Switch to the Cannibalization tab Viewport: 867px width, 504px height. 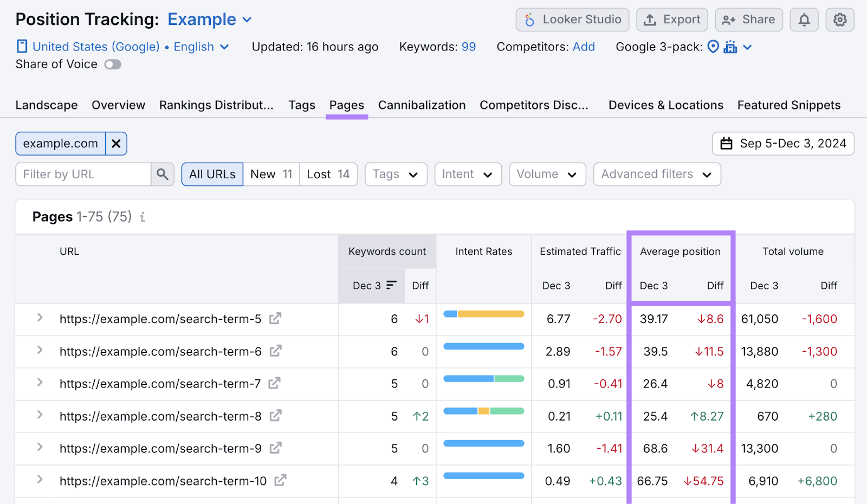click(x=422, y=105)
